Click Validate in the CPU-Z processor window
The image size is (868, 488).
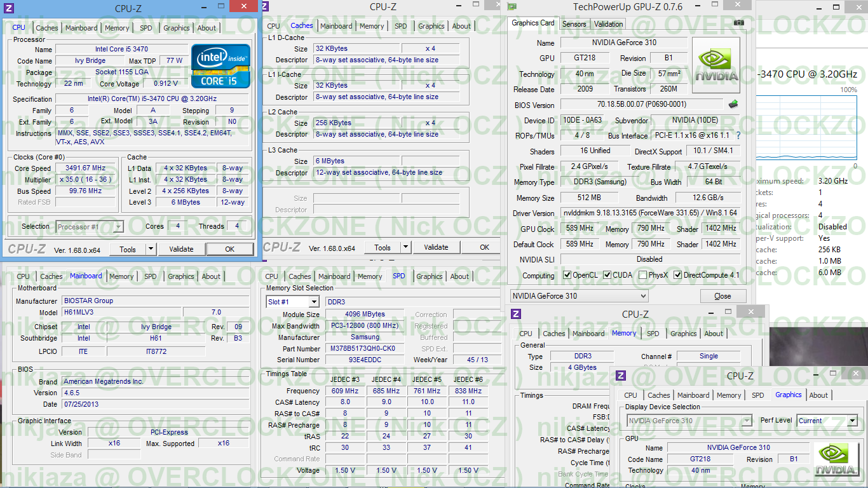point(181,250)
